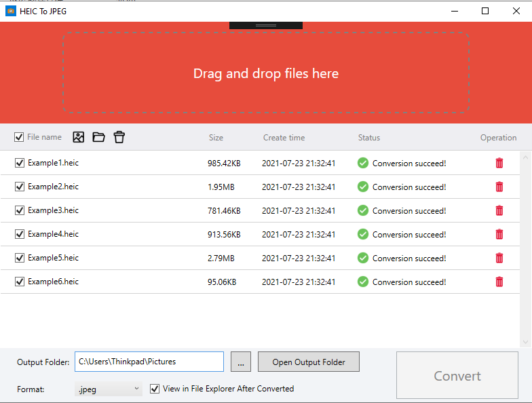
Task: Click the create time of Example3.heic
Action: (299, 210)
